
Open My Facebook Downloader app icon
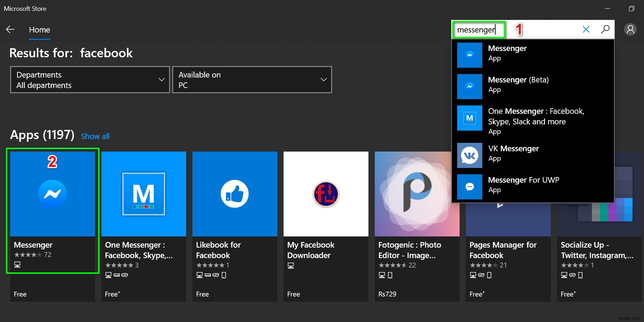[326, 194]
